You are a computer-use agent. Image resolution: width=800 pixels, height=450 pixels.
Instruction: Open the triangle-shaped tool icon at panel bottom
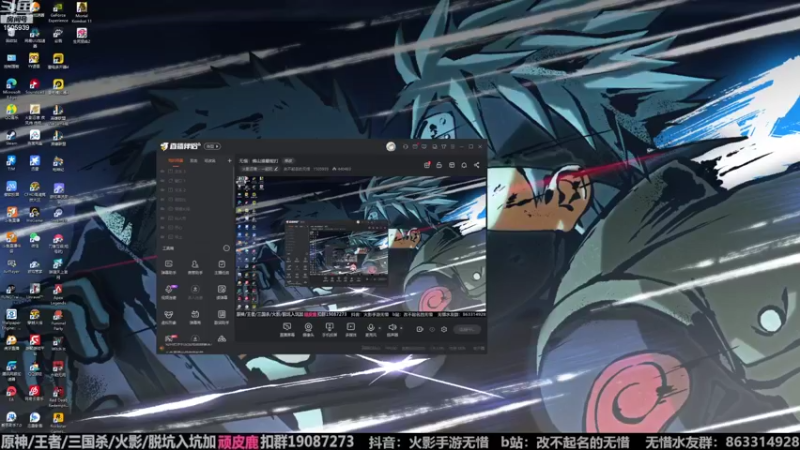221,339
